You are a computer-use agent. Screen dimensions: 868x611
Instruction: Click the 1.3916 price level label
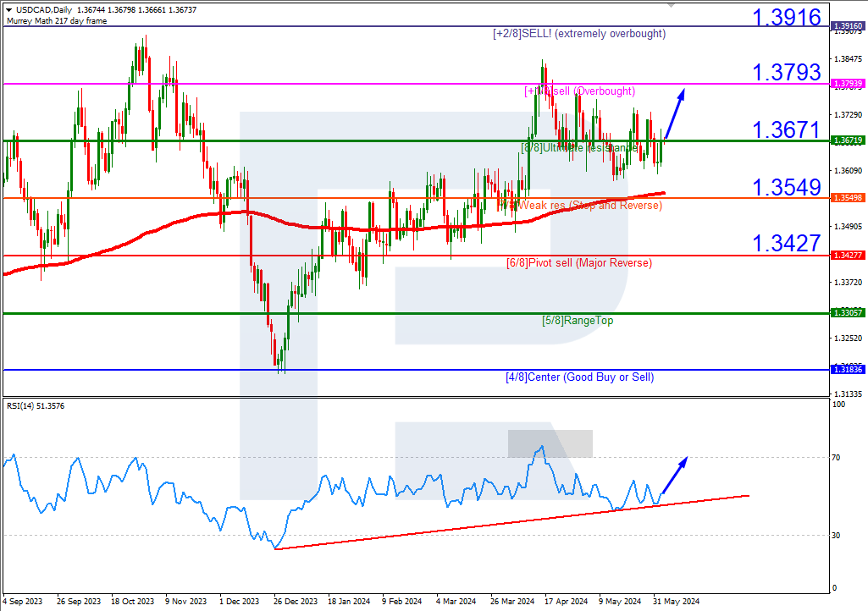[786, 16]
